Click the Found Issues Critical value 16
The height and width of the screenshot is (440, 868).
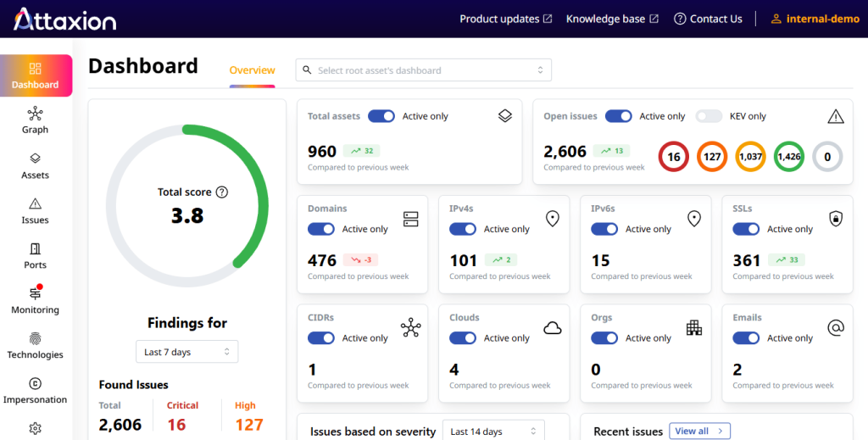[x=176, y=425]
